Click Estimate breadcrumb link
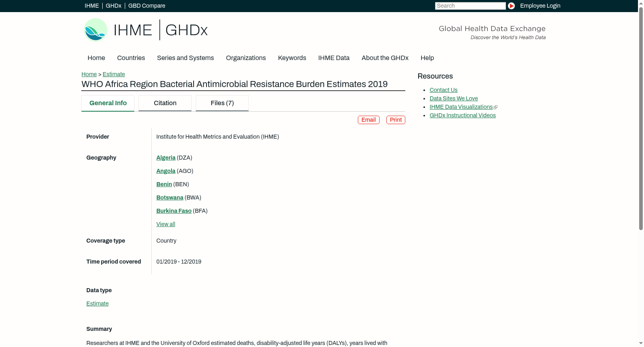The height and width of the screenshot is (347, 644). (114, 74)
